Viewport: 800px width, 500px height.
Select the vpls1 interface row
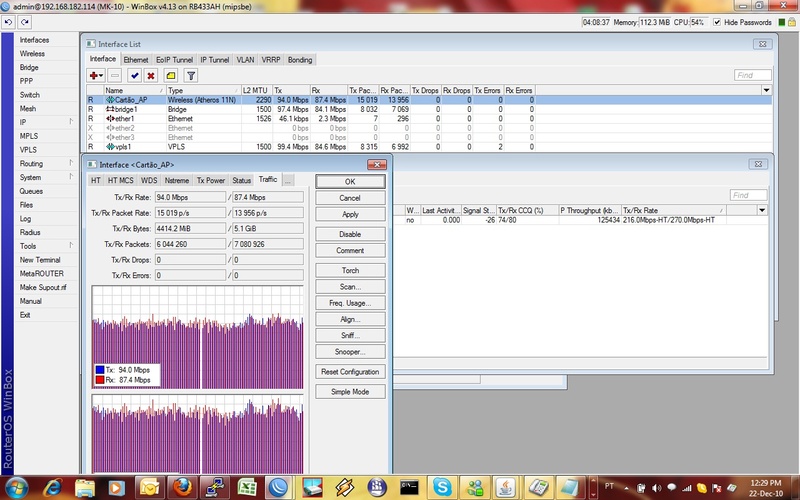click(x=125, y=146)
